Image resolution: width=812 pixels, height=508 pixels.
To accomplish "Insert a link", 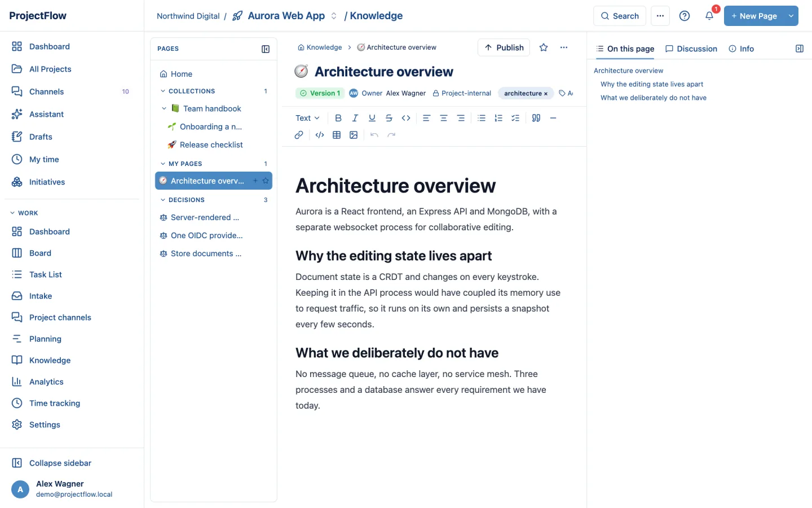I will pos(299,135).
